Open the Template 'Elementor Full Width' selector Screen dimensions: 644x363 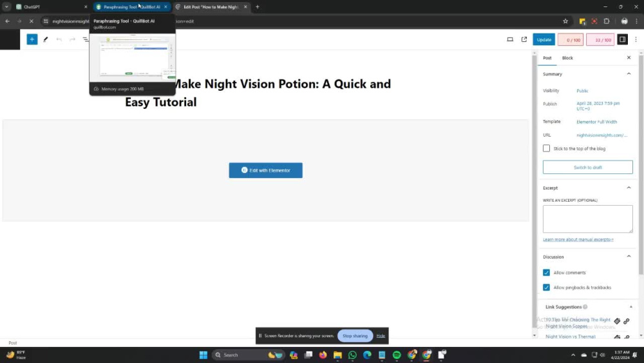(x=596, y=122)
